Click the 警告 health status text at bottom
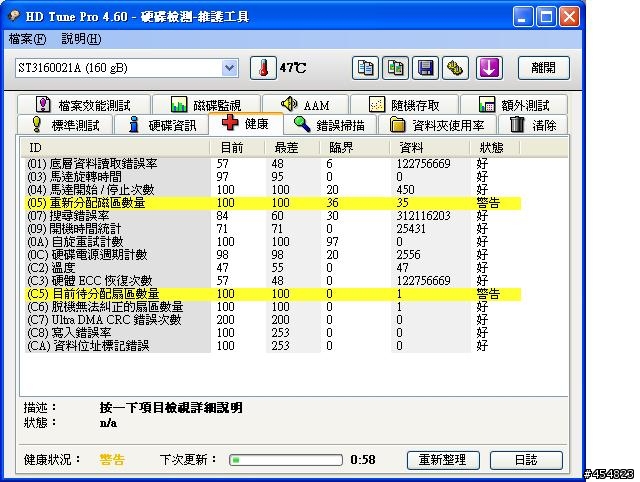The height and width of the screenshot is (482, 640). (x=112, y=460)
